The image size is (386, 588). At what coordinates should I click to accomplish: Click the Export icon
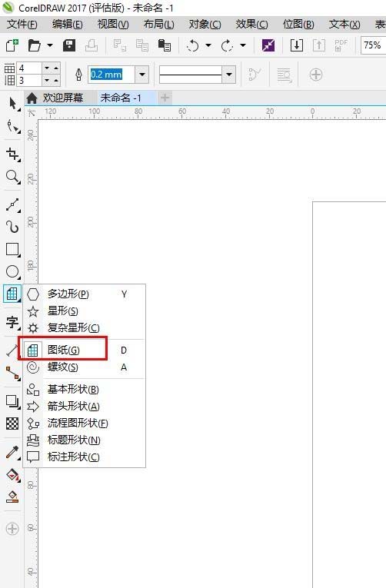pos(319,45)
